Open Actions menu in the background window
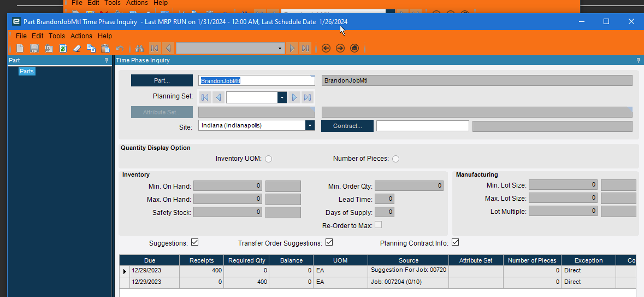The width and height of the screenshot is (644, 297). click(x=137, y=3)
